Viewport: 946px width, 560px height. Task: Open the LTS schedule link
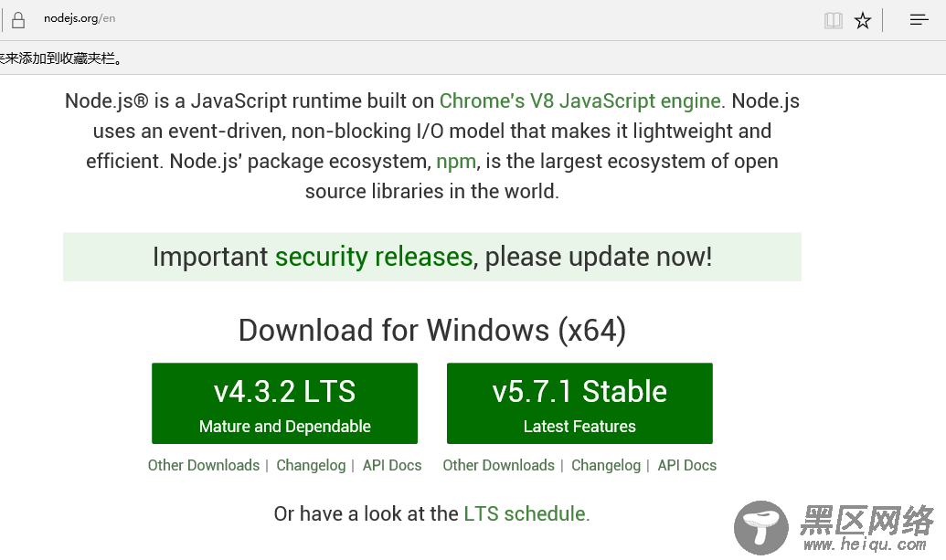coord(525,514)
